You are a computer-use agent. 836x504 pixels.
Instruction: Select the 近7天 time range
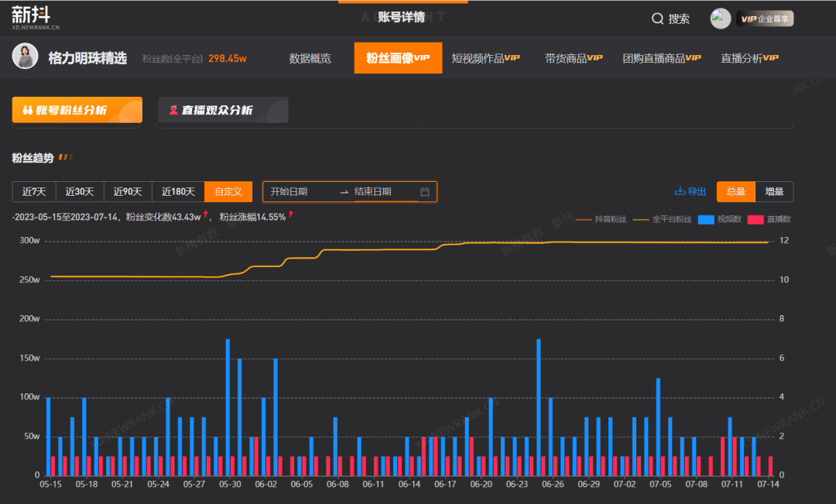pyautogui.click(x=34, y=192)
